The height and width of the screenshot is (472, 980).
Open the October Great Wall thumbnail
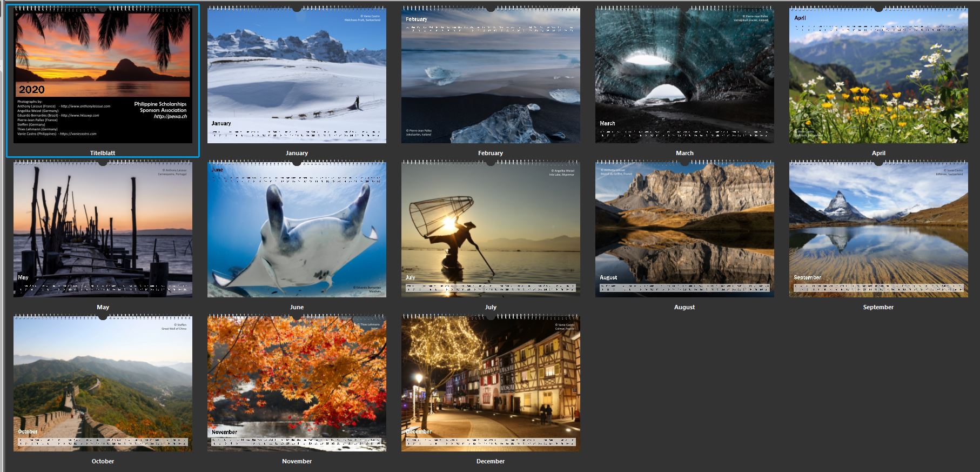[x=103, y=384]
